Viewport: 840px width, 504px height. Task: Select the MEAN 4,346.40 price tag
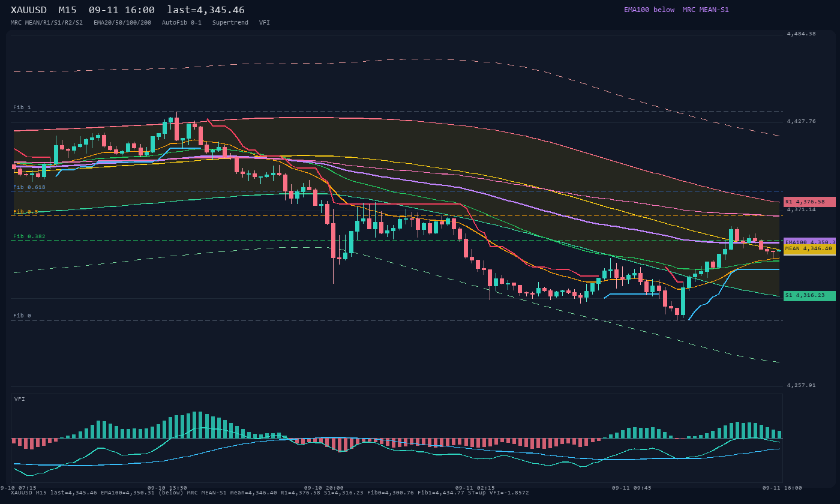pyautogui.click(x=809, y=249)
